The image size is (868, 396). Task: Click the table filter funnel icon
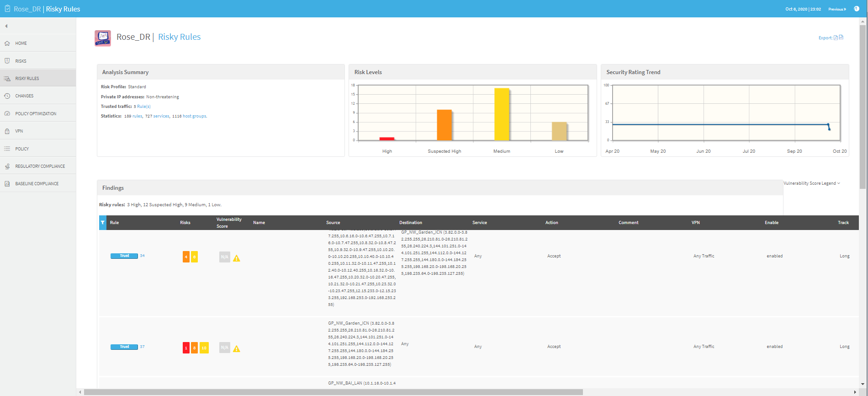pos(103,223)
